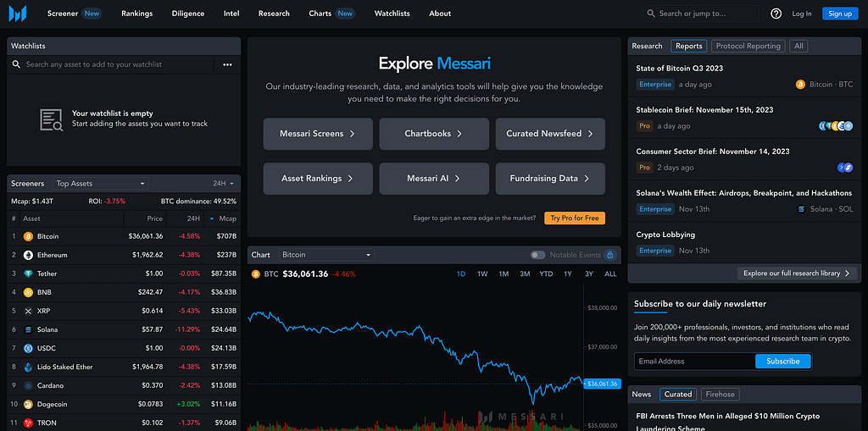
Task: Click the empty watchlist document icon
Action: point(51,119)
